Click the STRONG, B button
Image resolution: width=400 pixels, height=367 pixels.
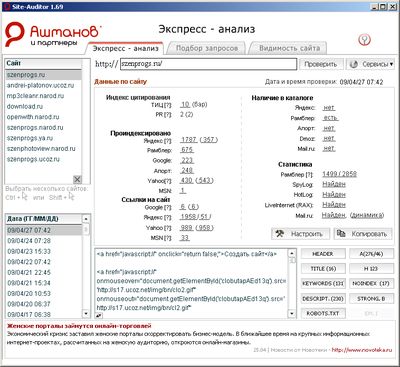pyautogui.click(x=371, y=298)
